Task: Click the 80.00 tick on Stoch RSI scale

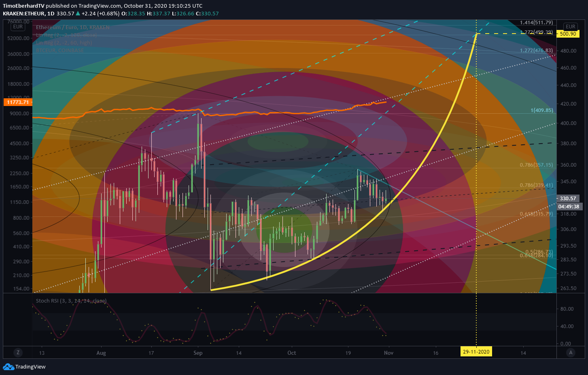Action: [x=567, y=309]
